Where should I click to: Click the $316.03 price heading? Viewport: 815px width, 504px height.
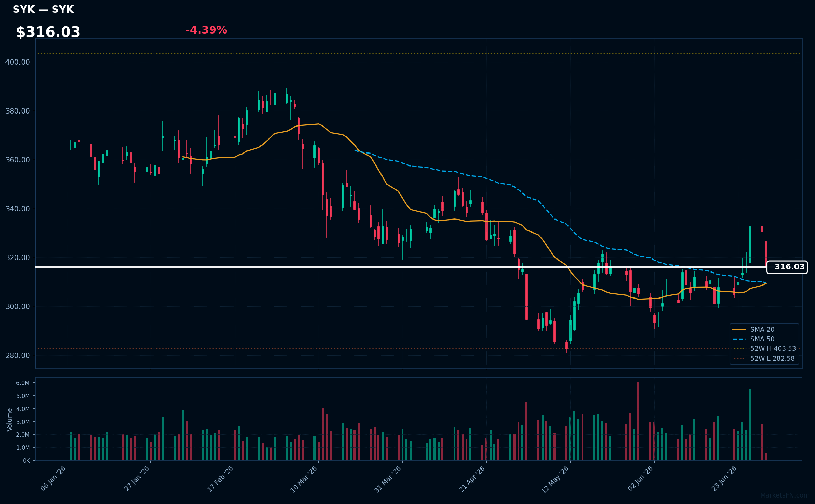point(48,32)
